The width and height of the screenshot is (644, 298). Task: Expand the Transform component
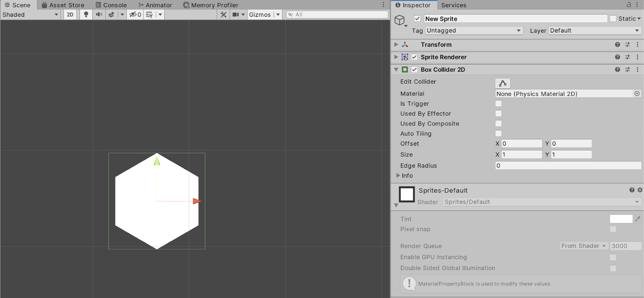pos(396,45)
